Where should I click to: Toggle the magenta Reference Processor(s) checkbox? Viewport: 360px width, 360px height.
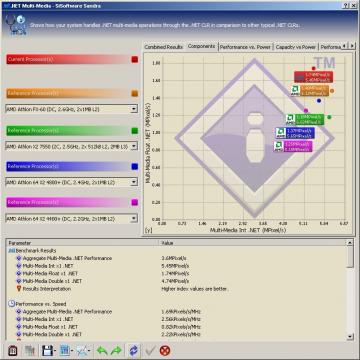click(x=135, y=202)
